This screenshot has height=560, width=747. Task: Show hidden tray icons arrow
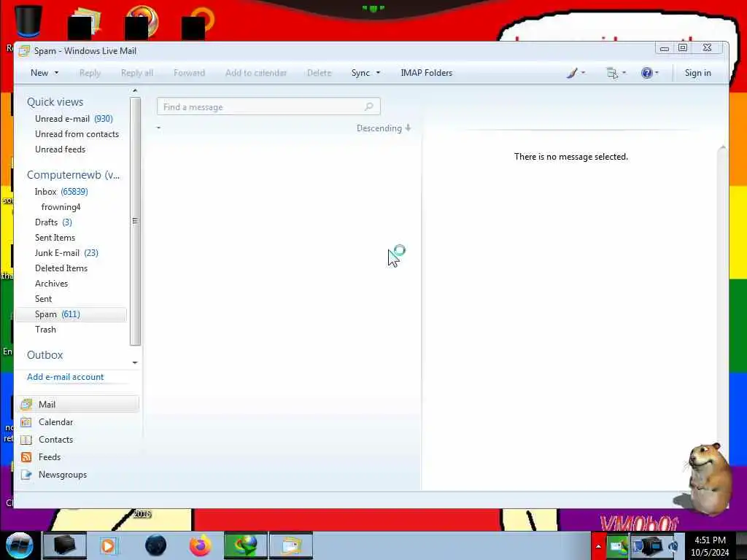598,546
